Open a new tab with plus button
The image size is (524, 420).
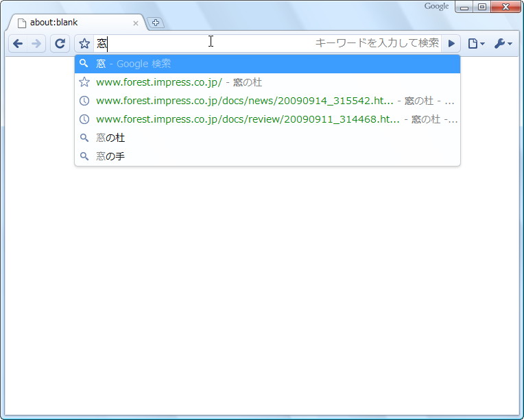(x=156, y=23)
